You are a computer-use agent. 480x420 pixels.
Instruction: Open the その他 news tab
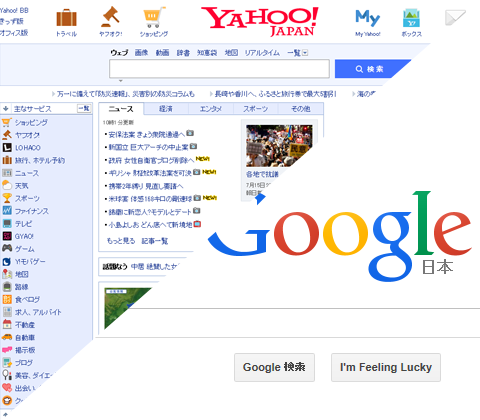[x=301, y=109]
